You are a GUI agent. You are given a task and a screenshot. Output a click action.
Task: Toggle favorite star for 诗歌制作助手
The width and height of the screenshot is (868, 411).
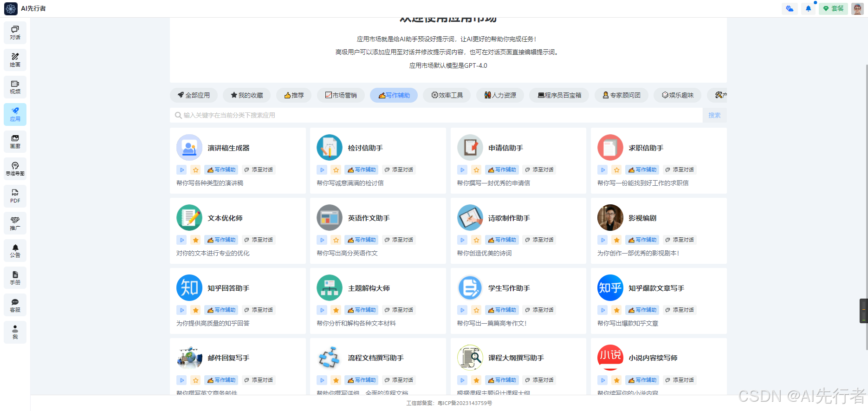(476, 240)
